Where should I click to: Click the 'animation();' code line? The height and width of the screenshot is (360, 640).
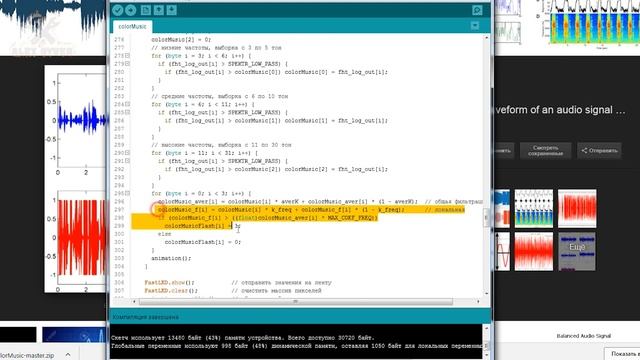171,258
